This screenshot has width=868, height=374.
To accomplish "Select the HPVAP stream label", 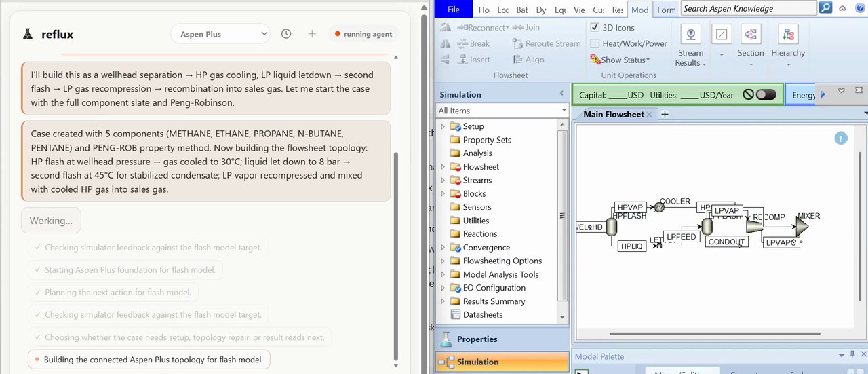I will tap(630, 208).
